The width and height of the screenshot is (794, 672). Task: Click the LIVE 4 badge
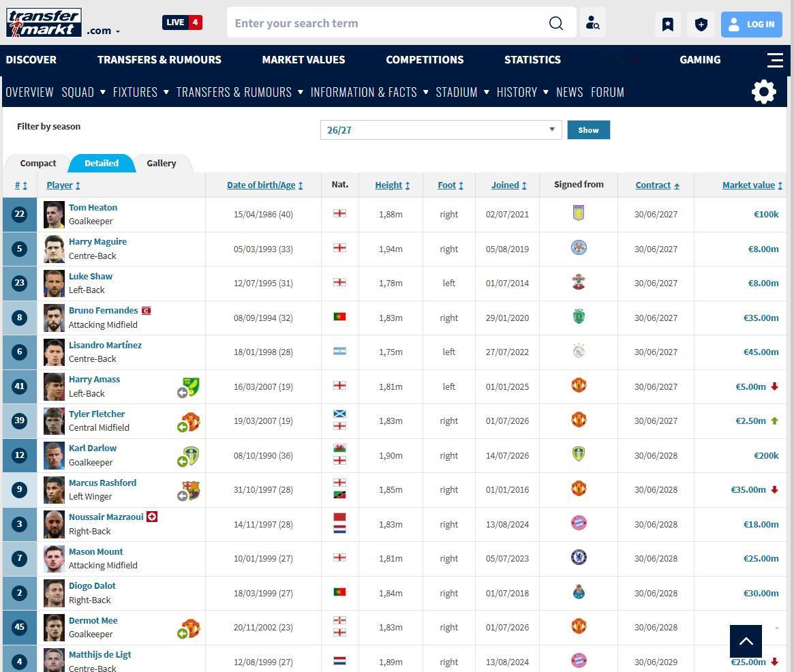coord(182,22)
